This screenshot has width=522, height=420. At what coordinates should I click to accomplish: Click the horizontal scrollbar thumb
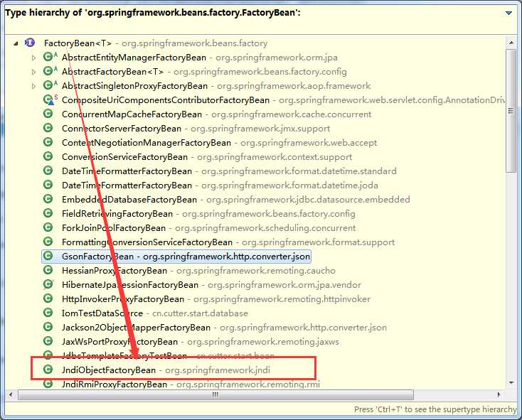click(x=215, y=394)
